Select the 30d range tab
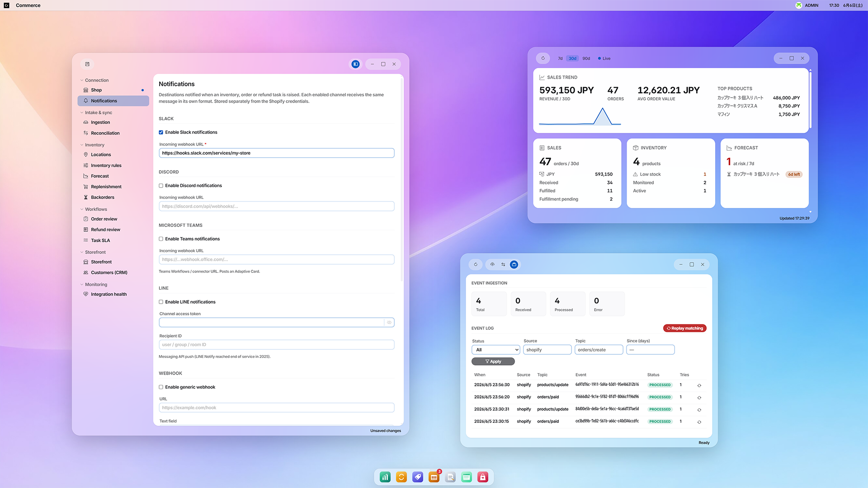This screenshot has width=868, height=488. point(573,58)
